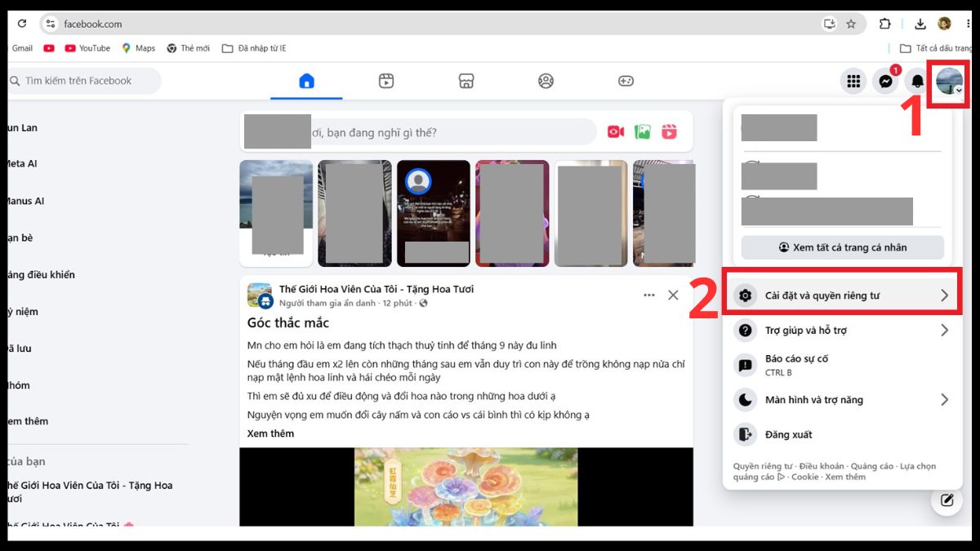Click 'Đăng xuất' to log out

(843, 434)
